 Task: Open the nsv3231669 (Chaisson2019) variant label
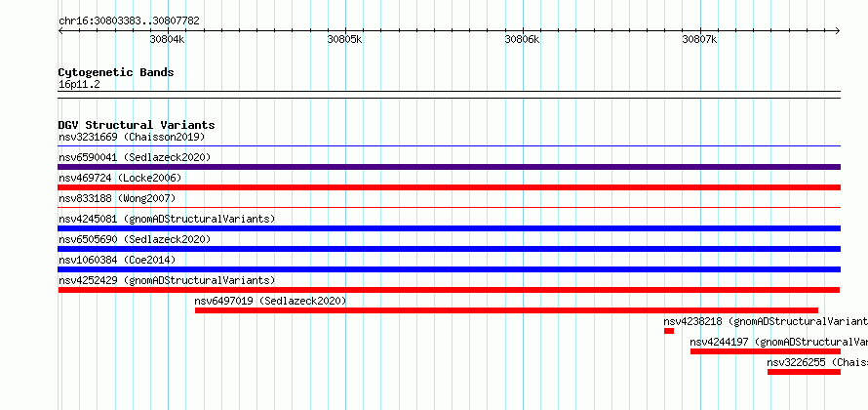click(132, 137)
